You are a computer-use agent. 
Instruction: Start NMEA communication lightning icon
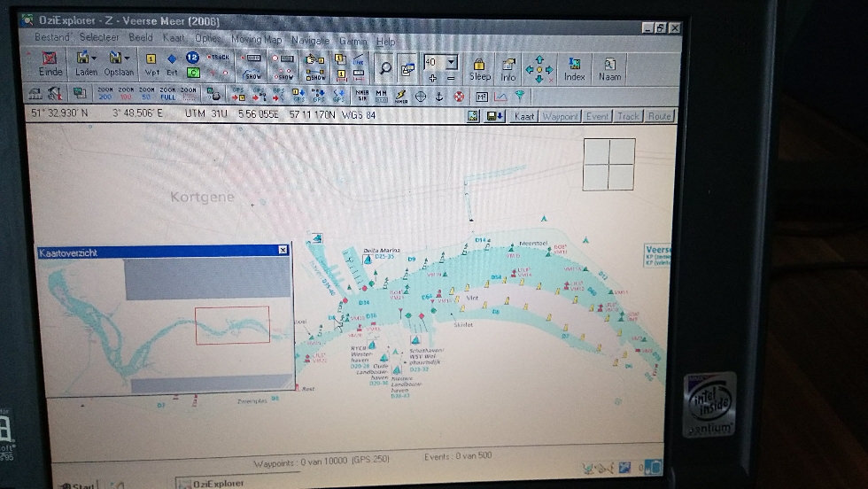coord(400,97)
